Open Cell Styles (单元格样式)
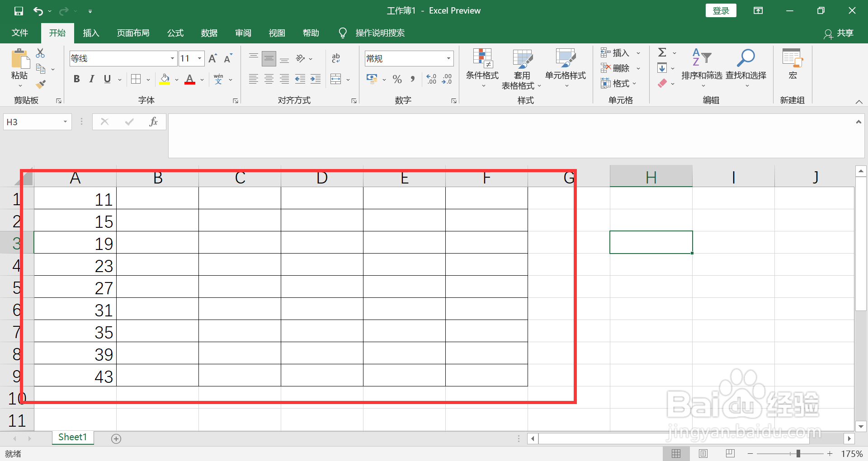The image size is (868, 461). point(566,68)
